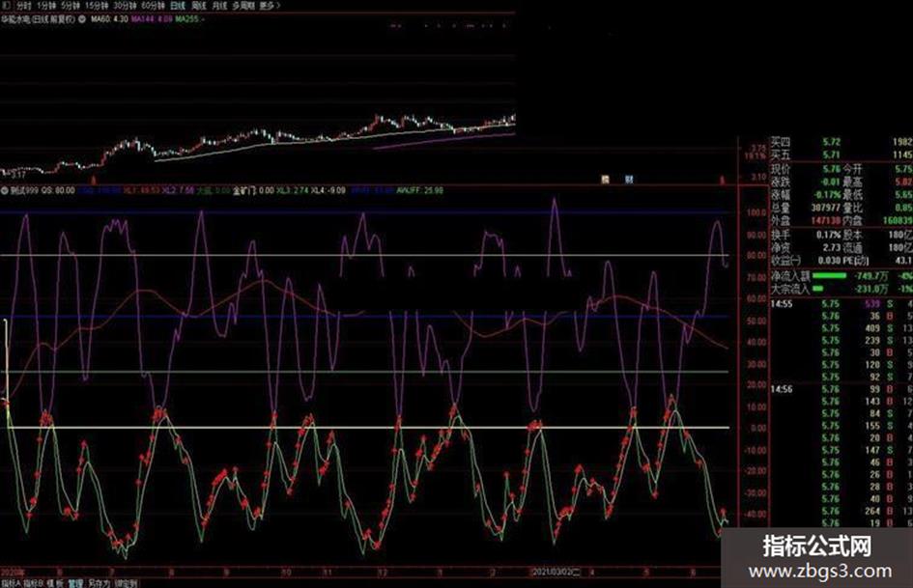This screenshot has height=588, width=913.
Task: Click the trade row with volume 409
Action: click(x=842, y=328)
